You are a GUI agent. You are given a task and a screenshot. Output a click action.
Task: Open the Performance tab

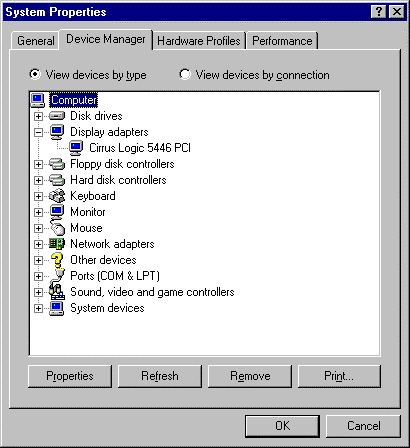(x=282, y=41)
